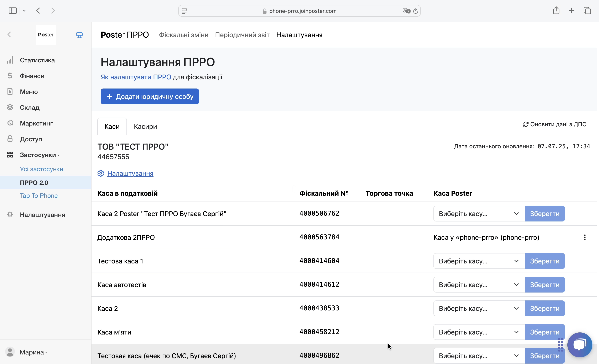
Task: Open Виберіть касу dropdown for Тестовая каса
Action: pos(479,356)
